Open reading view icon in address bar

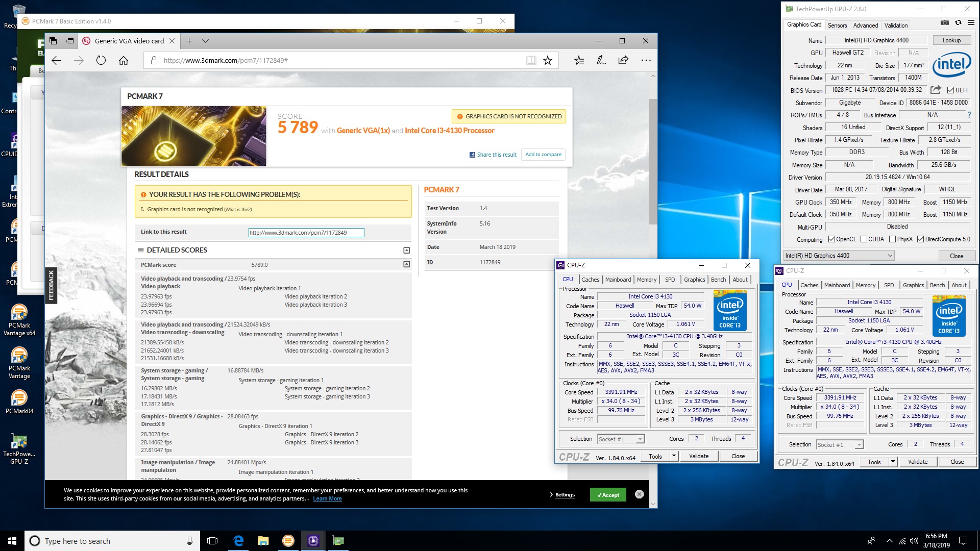coord(531,60)
